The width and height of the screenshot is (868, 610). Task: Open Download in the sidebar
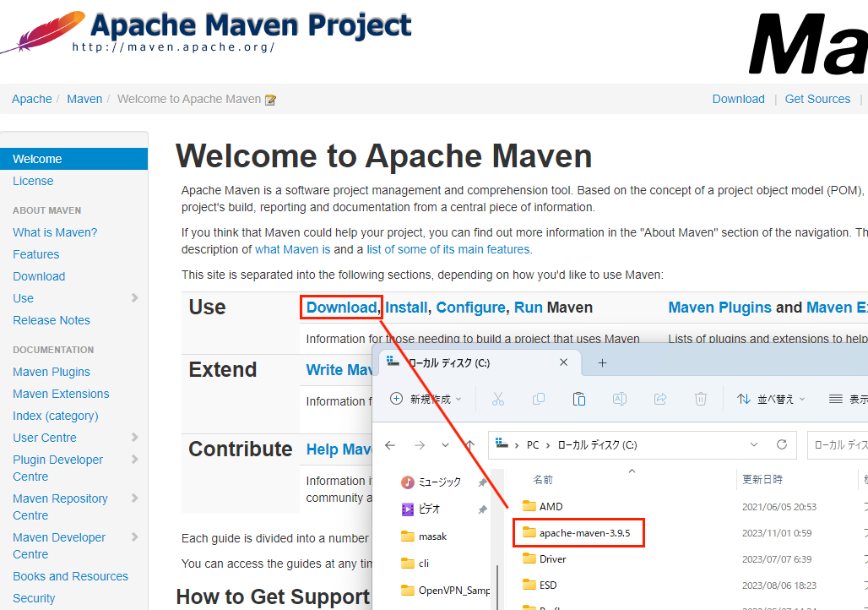[39, 276]
